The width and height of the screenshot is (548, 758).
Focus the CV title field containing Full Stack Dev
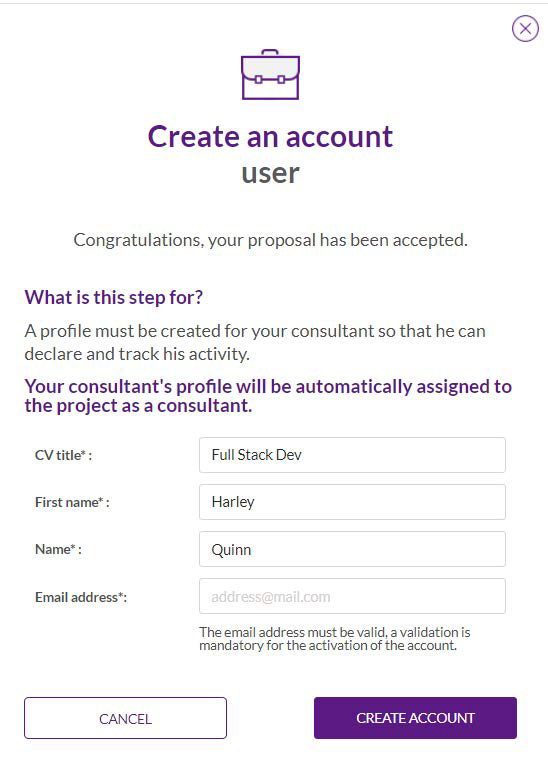(x=352, y=455)
